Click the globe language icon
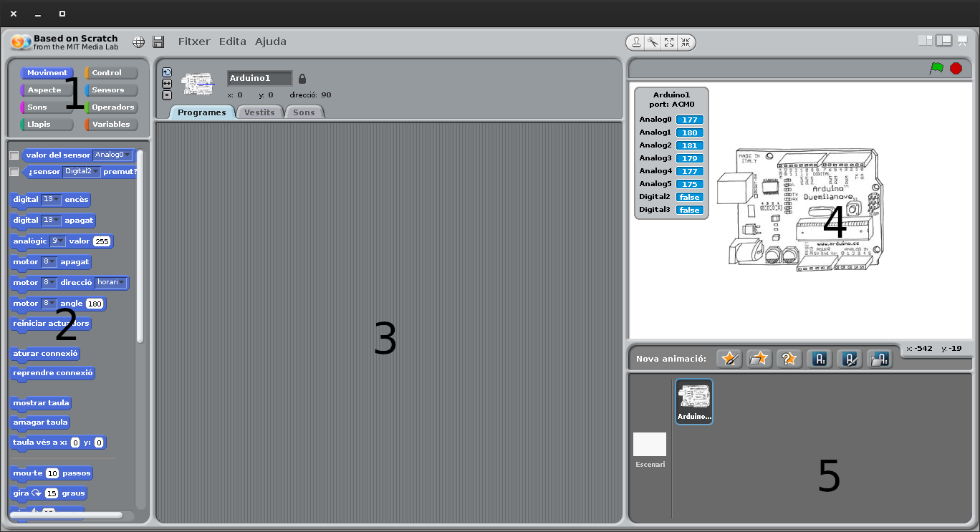The height and width of the screenshot is (532, 980). (138, 42)
